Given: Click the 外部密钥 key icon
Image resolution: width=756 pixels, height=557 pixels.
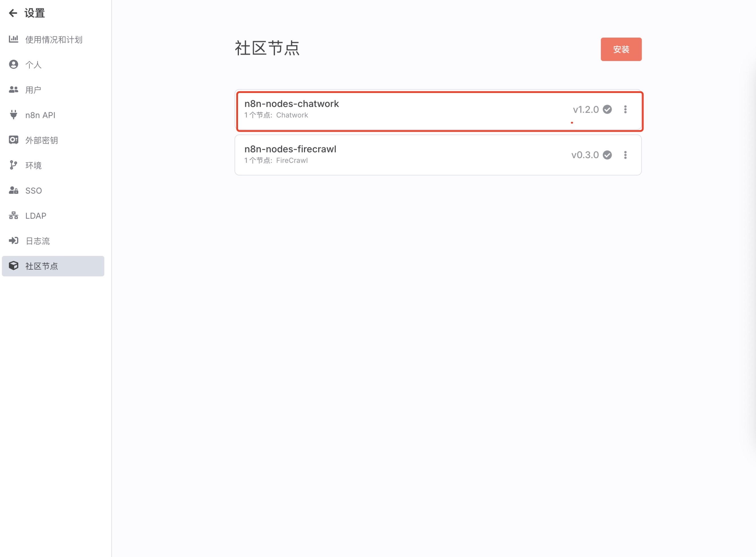Looking at the screenshot, I should point(13,140).
